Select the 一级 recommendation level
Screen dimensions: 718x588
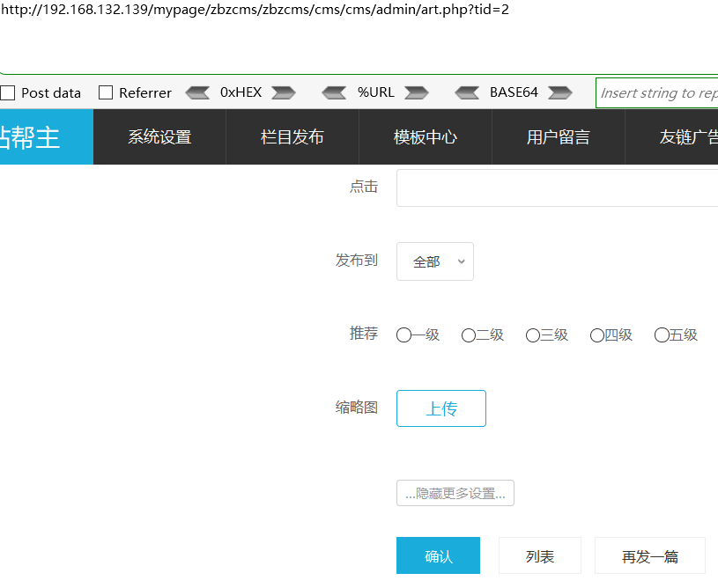pyautogui.click(x=403, y=334)
